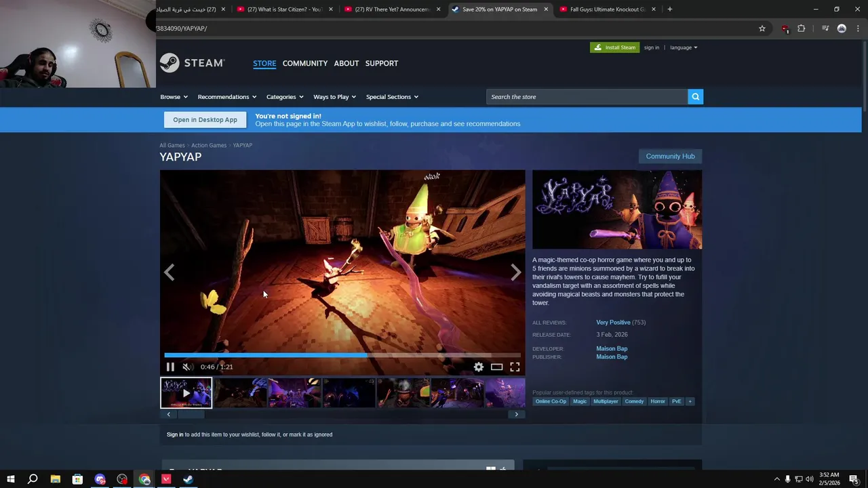Expand the Special Sections dropdown
Image resolution: width=868 pixels, height=488 pixels.
coord(392,97)
